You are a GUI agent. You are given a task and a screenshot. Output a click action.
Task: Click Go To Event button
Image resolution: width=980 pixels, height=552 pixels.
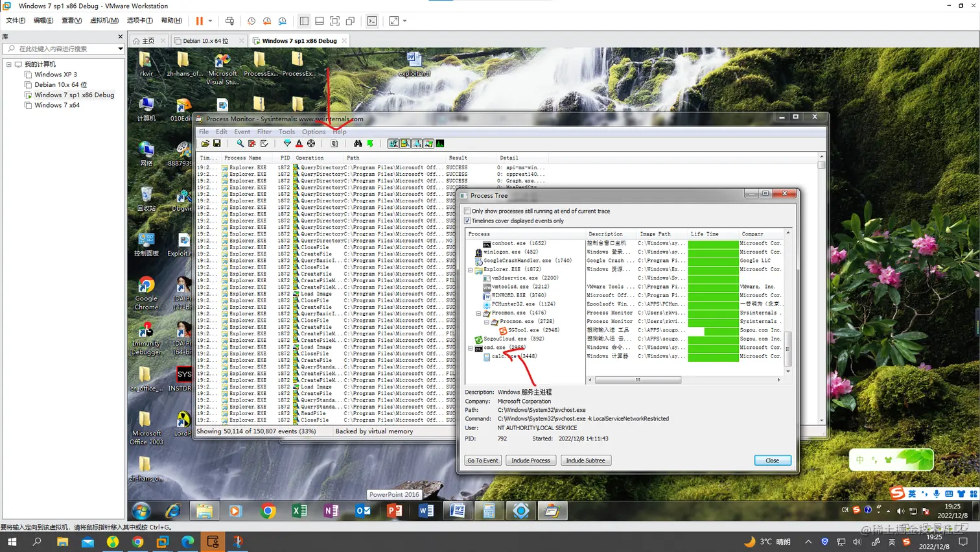[483, 461]
